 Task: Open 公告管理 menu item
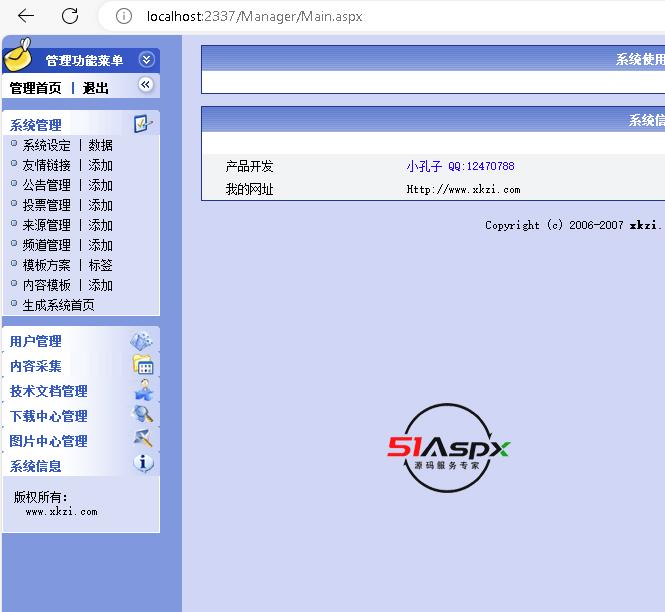pos(47,185)
